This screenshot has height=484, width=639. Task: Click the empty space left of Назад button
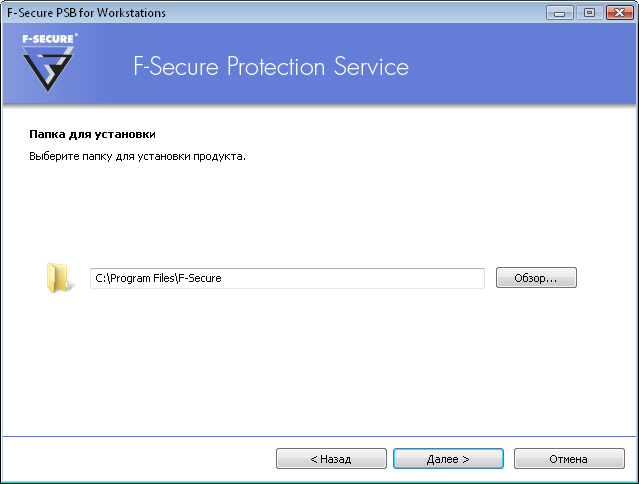140,459
